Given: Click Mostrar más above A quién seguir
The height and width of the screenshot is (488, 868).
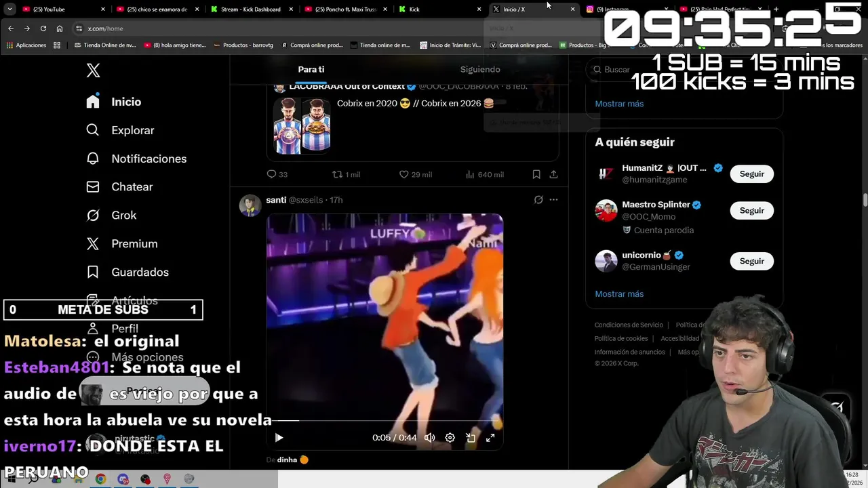Looking at the screenshot, I should [619, 104].
